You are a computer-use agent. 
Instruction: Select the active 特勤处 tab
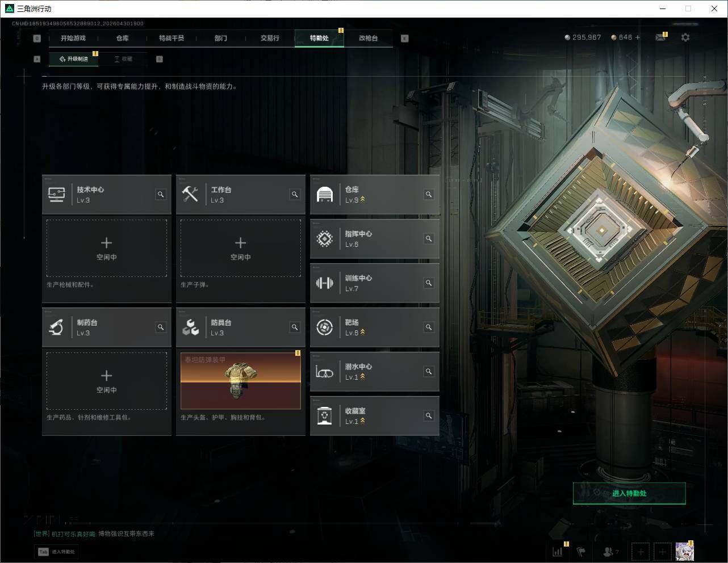point(319,38)
